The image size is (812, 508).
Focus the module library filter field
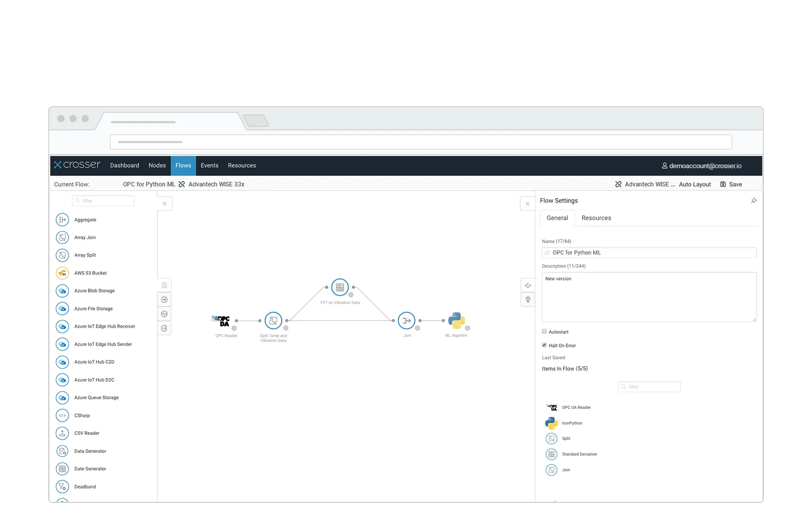[x=103, y=201]
